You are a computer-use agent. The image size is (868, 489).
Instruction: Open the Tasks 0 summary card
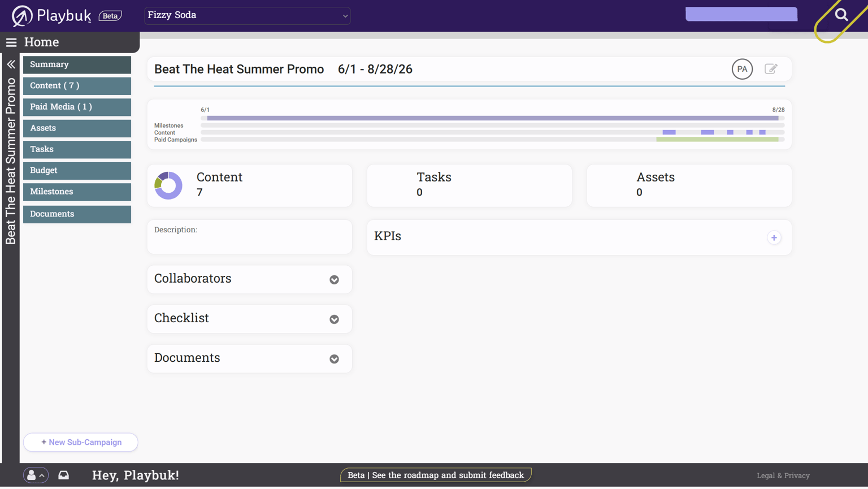pyautogui.click(x=469, y=185)
